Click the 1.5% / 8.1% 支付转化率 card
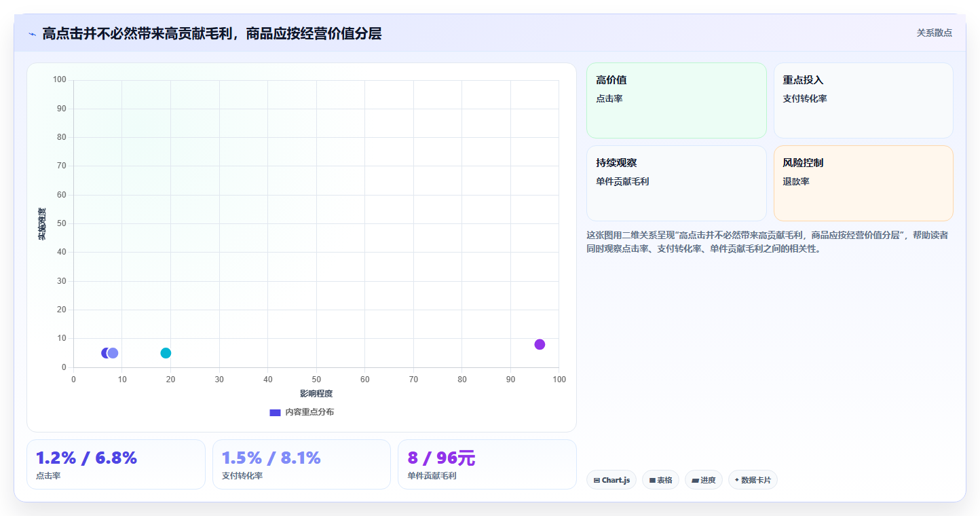The width and height of the screenshot is (980, 516). coord(301,464)
